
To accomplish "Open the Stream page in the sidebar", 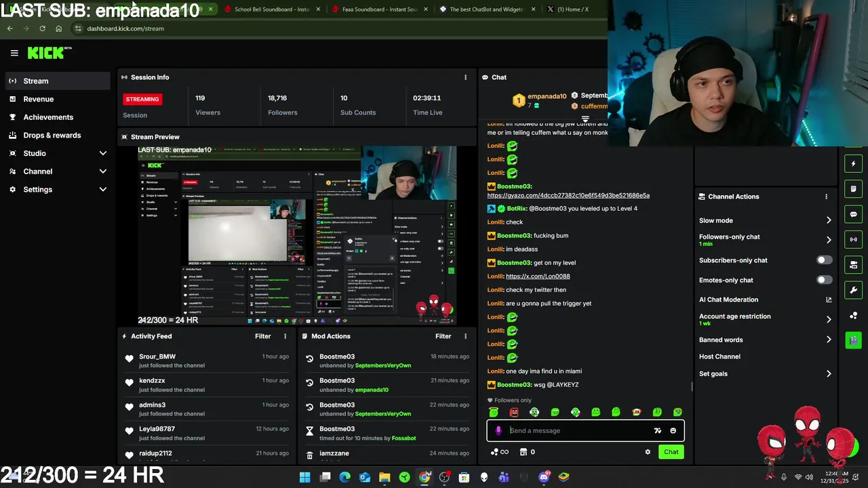I will [57, 81].
